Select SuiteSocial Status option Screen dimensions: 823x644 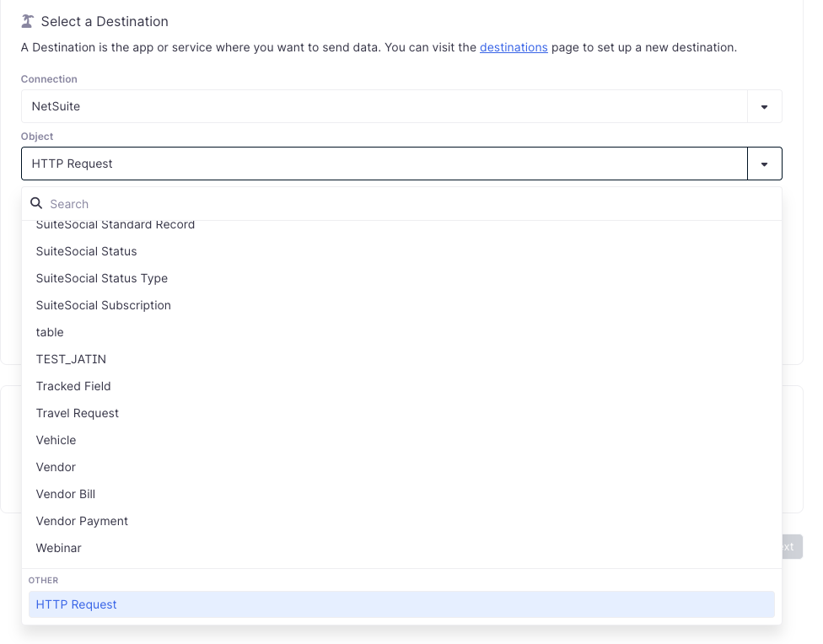click(x=86, y=251)
